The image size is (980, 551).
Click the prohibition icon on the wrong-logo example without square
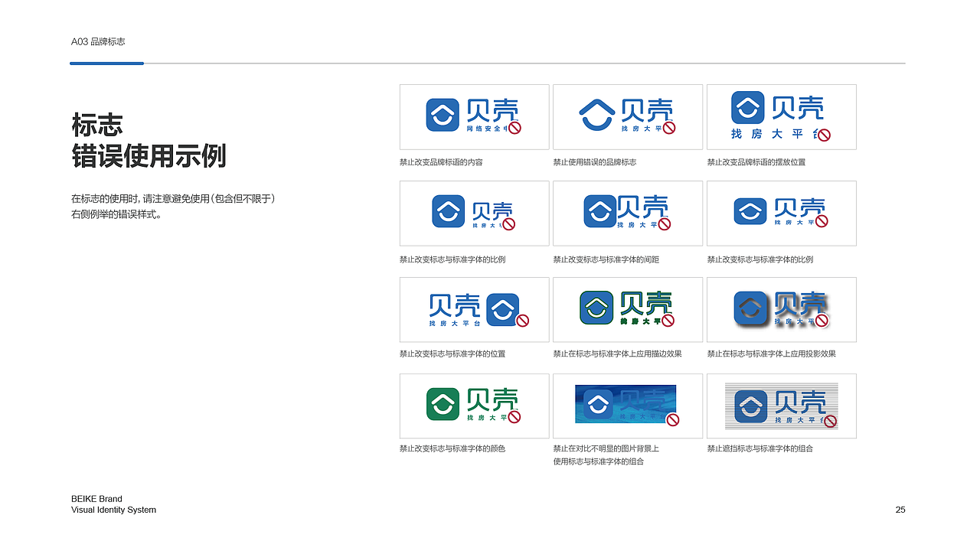668,128
